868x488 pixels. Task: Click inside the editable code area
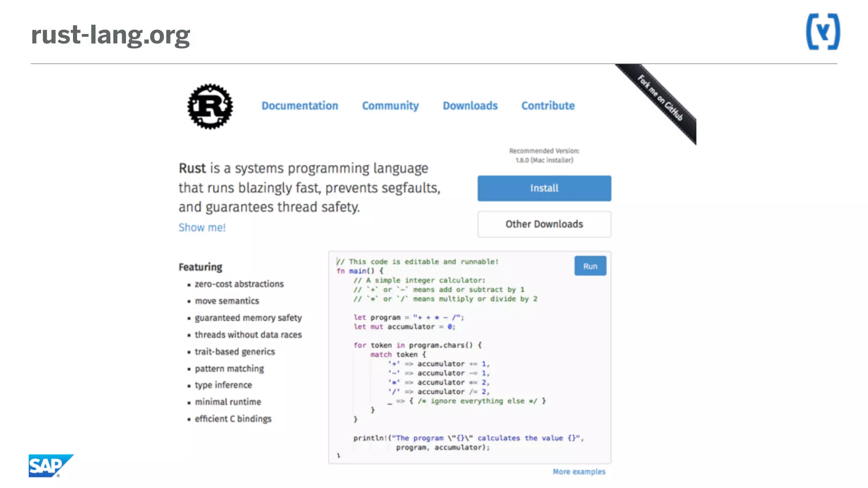(x=470, y=358)
